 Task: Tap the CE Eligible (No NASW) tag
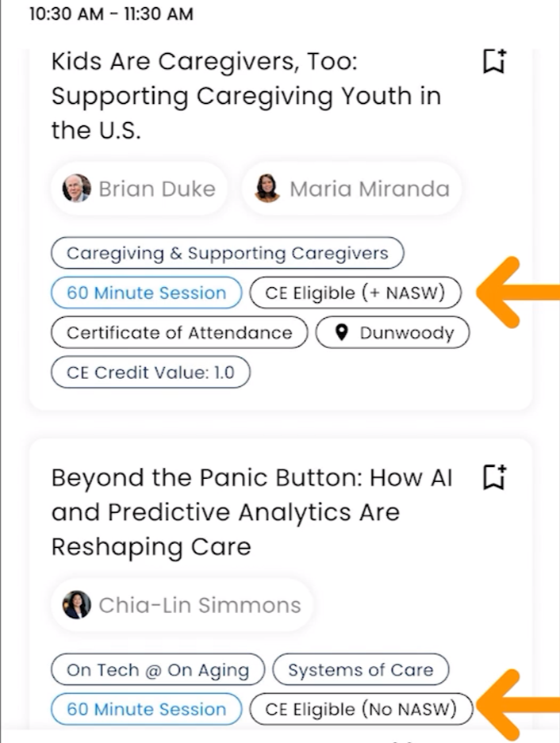[x=361, y=710]
